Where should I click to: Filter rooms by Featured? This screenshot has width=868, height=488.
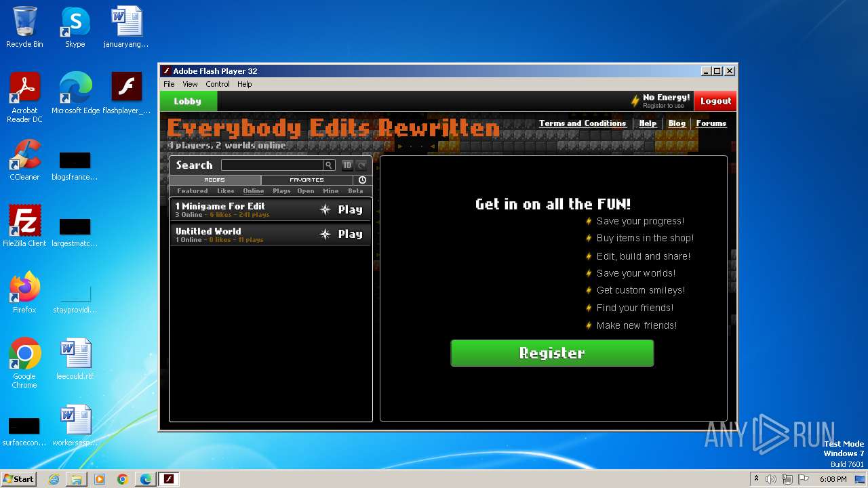(193, 191)
